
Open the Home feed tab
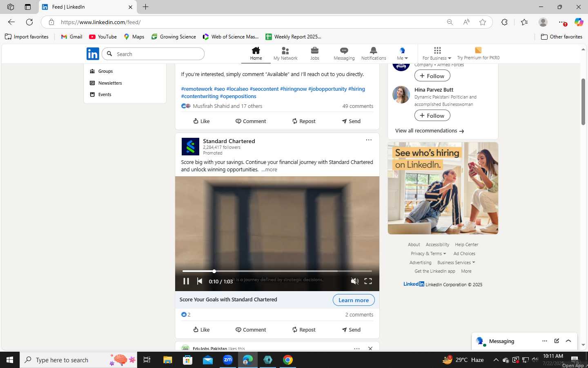(256, 54)
